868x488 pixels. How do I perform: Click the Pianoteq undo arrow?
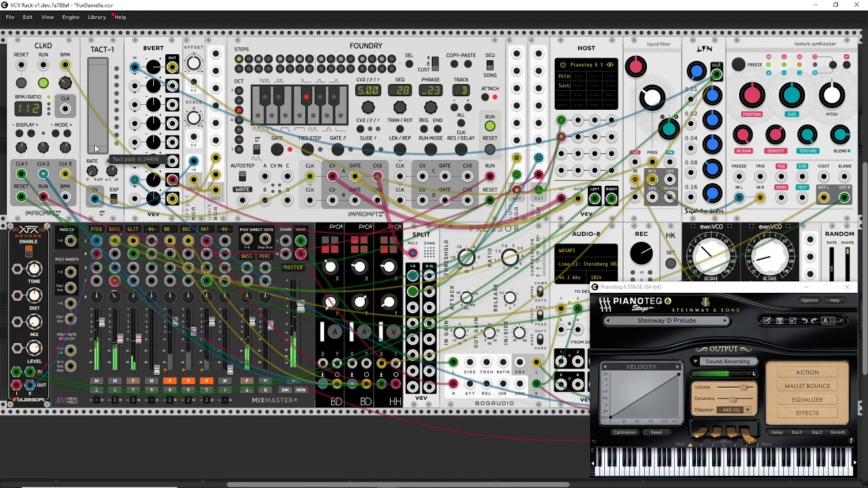coord(804,321)
